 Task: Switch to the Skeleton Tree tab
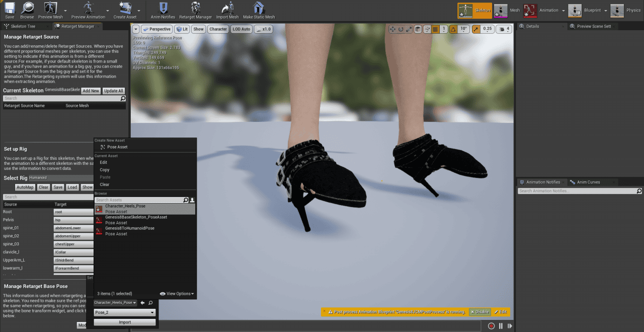click(x=23, y=26)
